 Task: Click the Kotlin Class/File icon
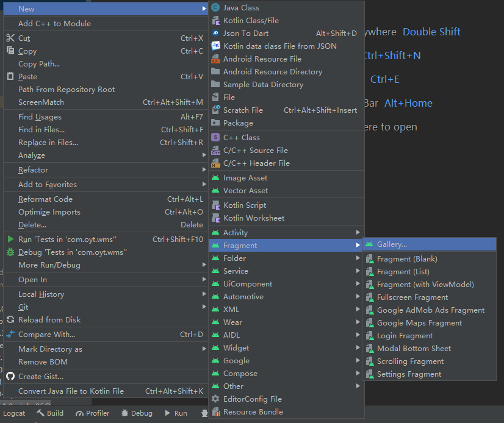point(215,21)
